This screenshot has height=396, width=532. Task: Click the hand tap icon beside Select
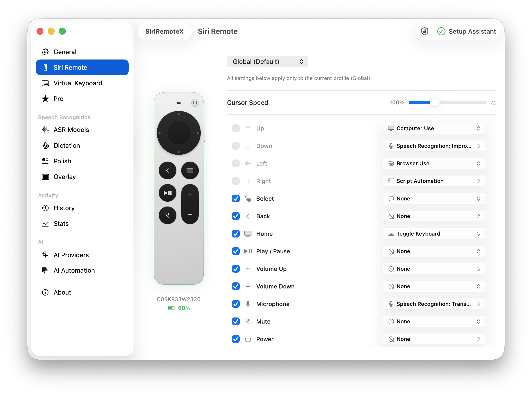[x=248, y=199]
